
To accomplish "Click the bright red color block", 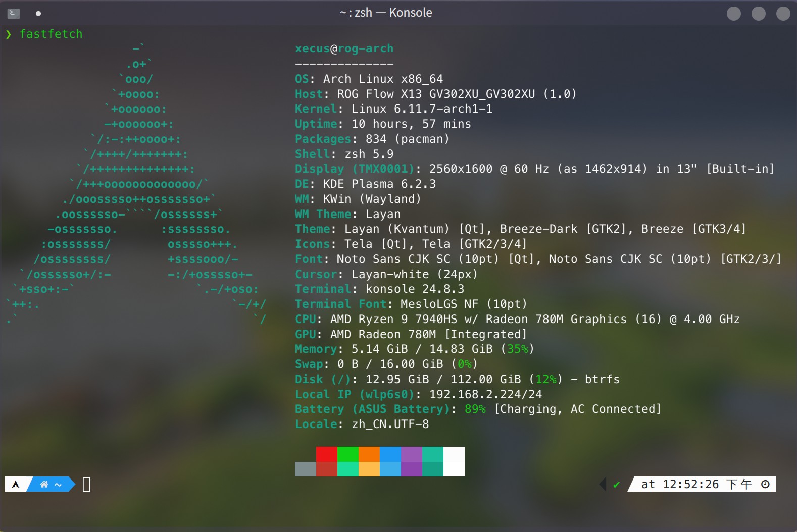I will pos(326,454).
